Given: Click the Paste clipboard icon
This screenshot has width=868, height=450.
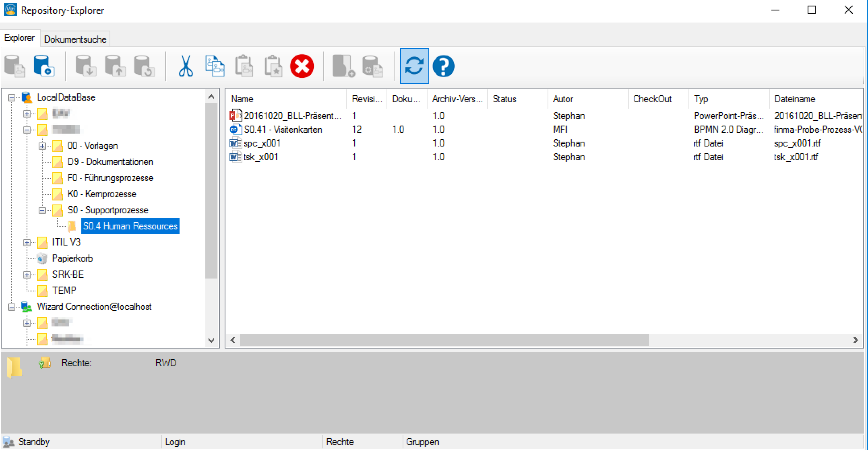Looking at the screenshot, I should point(244,66).
